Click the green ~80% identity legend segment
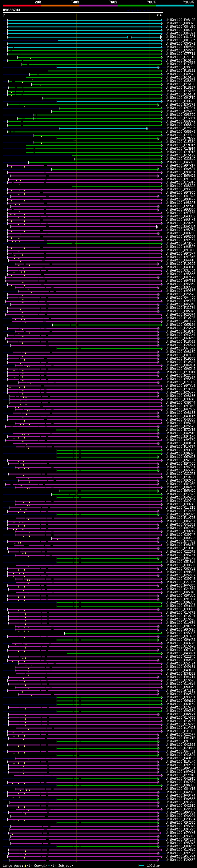 click(137, 6)
